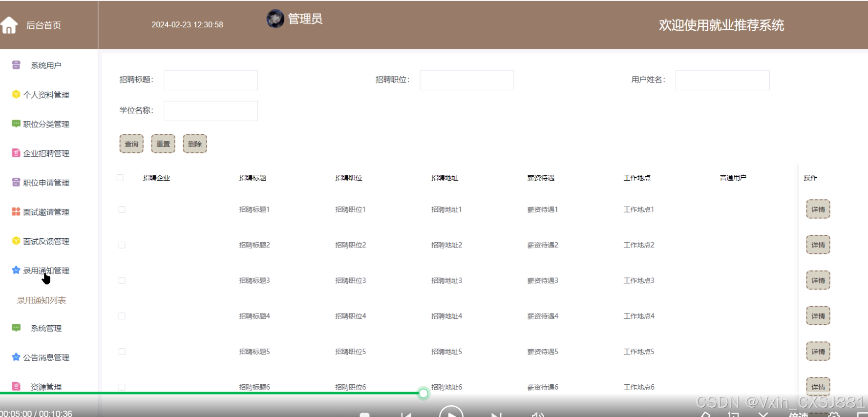Open 详情 for row 招聘标题5
Screen dimensions: 868x417
point(818,351)
